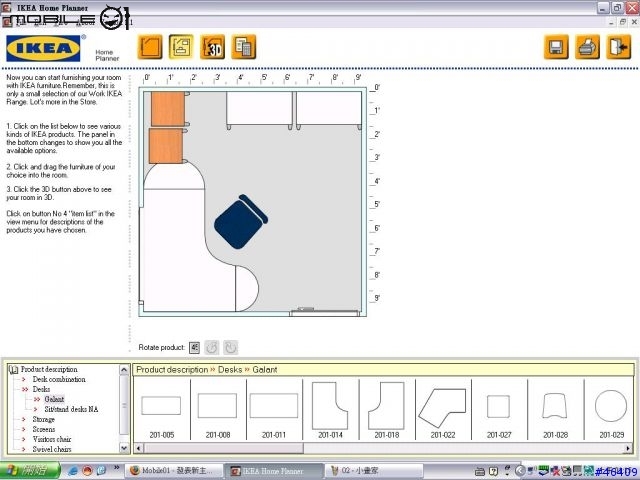Click the third quick launch icon
The height and width of the screenshot is (480, 640).
101,471
